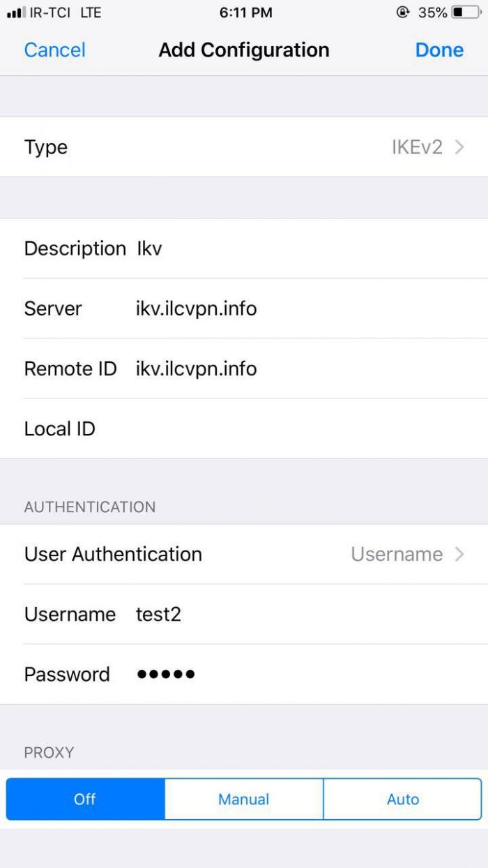488x868 pixels.
Task: Switch proxy setting to Auto
Action: coord(403,800)
